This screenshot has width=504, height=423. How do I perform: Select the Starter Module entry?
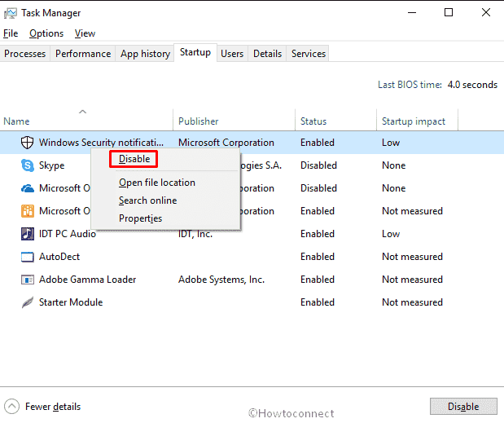[x=252, y=302]
